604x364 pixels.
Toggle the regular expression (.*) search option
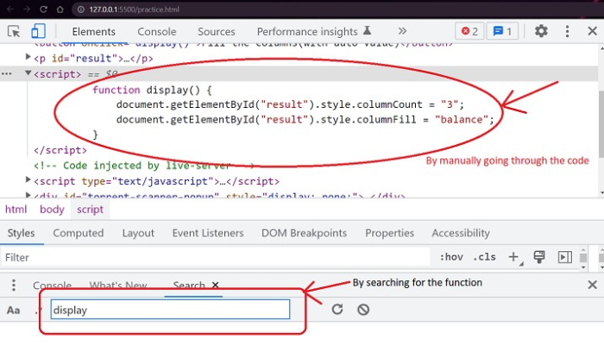(x=38, y=310)
